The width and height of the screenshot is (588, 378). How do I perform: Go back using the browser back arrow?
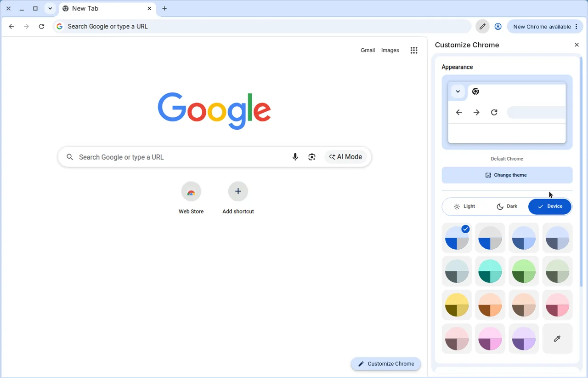click(11, 27)
